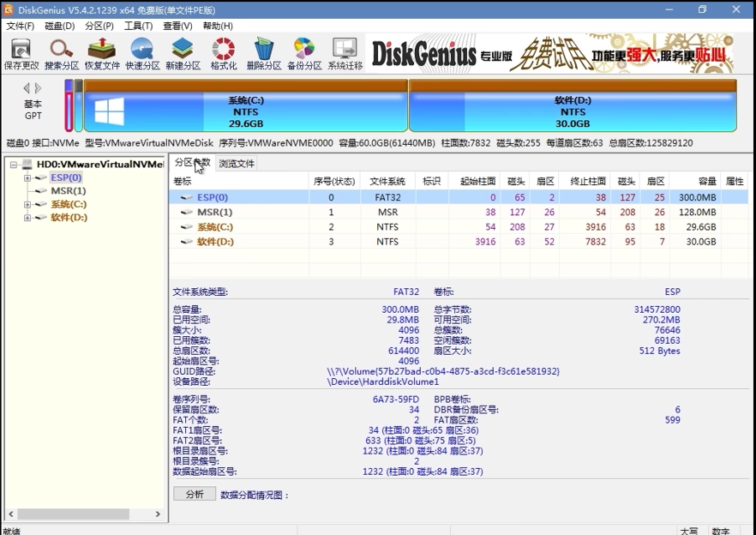This screenshot has width=756, height=535.
Task: Select ESP(0) in the disk tree
Action: (66, 177)
